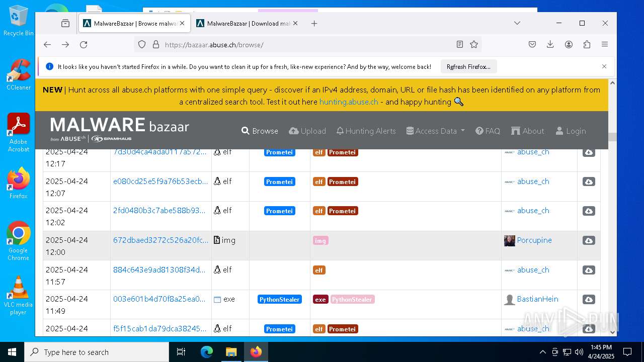
Task: Click exe tag in PythonStealer row
Action: [x=320, y=299]
